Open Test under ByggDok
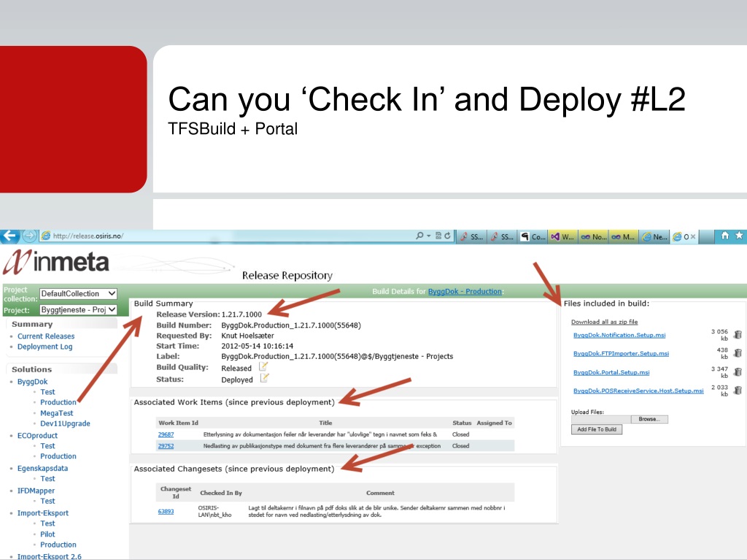Image resolution: width=747 pixels, height=560 pixels. 47,392
